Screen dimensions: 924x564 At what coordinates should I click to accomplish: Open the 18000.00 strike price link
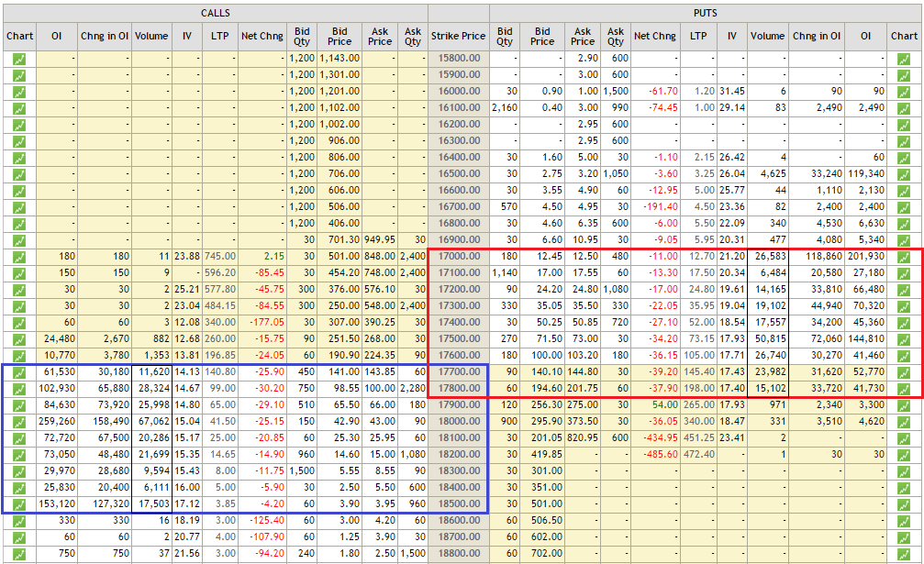point(460,421)
